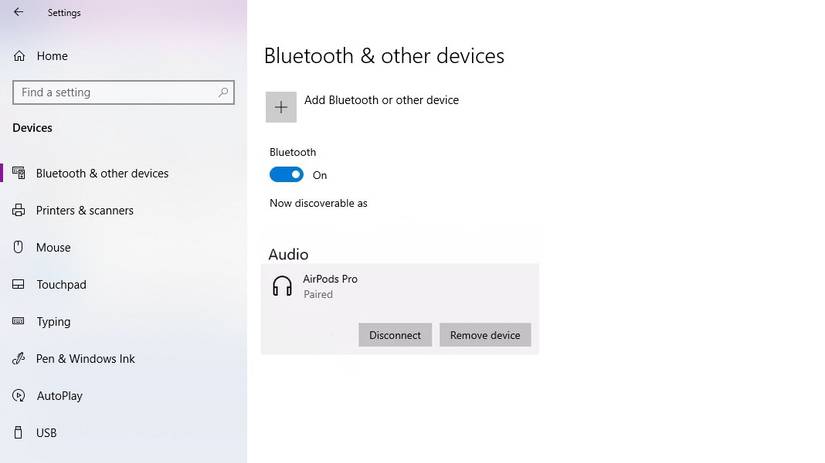Click Add Bluetooth or other device label
Screen dimensions: 825x463
coord(381,100)
